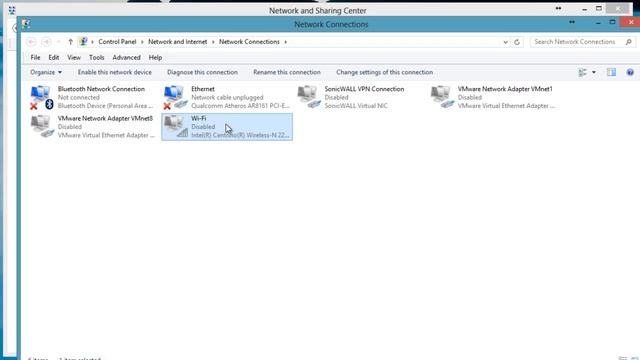Click the Back navigation arrow
The width and height of the screenshot is (640, 360).
pos(31,42)
